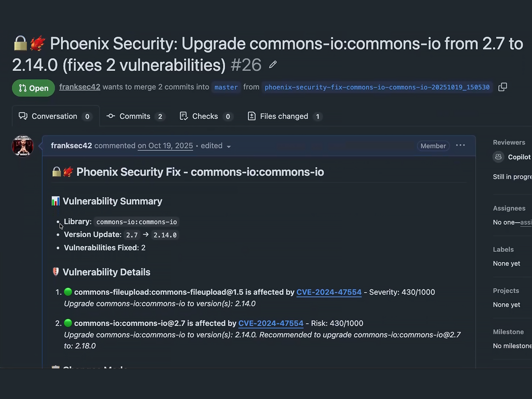532x399 pixels.
Task: Open franksec42's avatar beside the comment
Action: coord(23,146)
